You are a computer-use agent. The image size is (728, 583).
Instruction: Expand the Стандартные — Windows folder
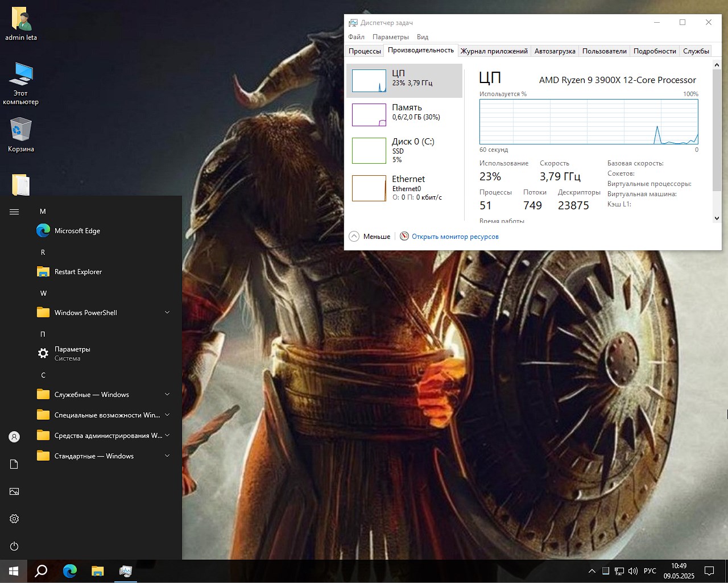coord(167,456)
